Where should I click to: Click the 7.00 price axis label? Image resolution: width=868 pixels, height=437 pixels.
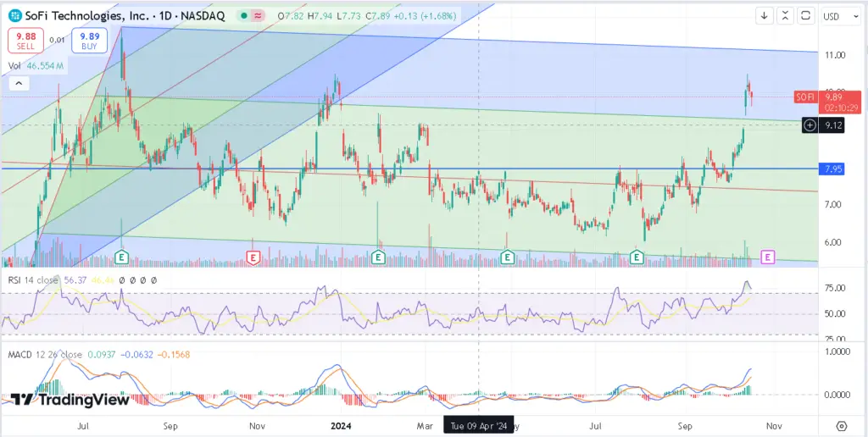tap(833, 205)
